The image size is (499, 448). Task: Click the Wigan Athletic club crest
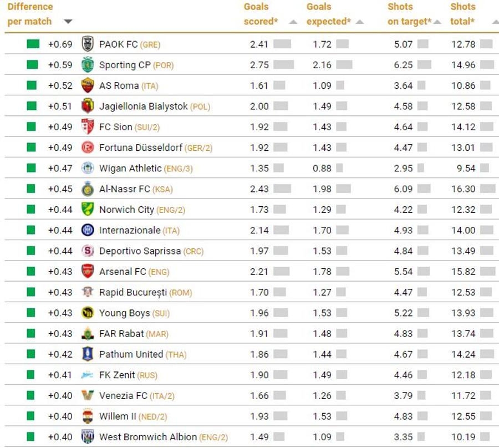[x=88, y=168]
